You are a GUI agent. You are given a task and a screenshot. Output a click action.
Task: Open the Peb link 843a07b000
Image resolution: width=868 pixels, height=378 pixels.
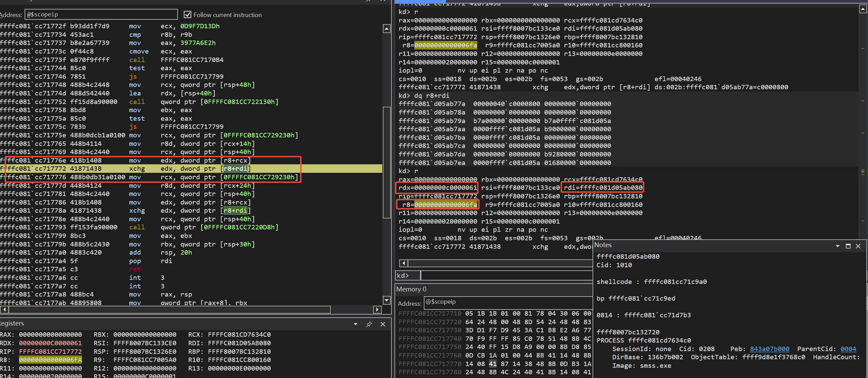(x=769, y=349)
